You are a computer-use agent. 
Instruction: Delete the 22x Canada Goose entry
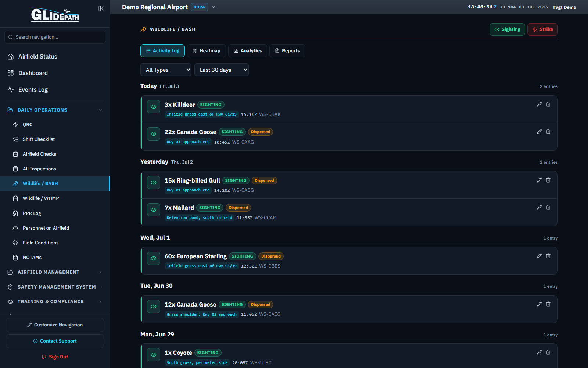(x=548, y=131)
